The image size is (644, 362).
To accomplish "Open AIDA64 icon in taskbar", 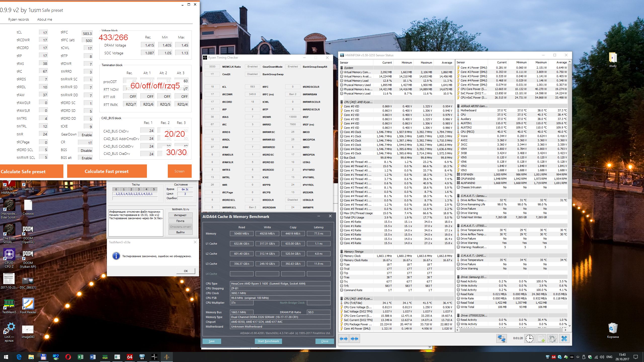I will pos(130,357).
